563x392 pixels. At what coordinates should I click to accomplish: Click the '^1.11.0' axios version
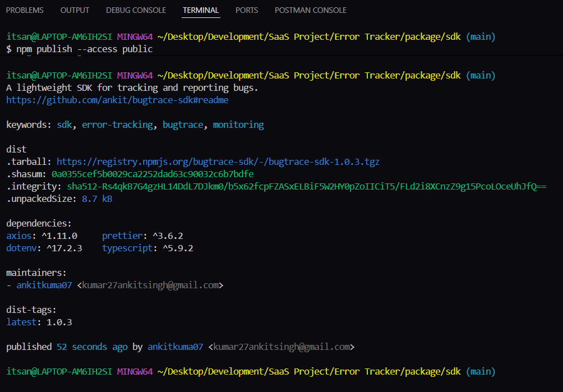[59, 236]
